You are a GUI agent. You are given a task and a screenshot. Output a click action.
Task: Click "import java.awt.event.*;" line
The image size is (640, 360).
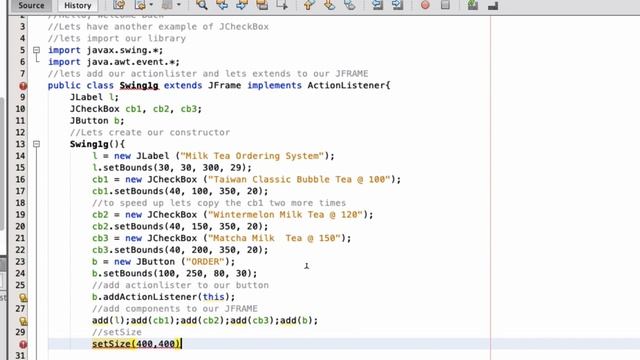tap(113, 62)
